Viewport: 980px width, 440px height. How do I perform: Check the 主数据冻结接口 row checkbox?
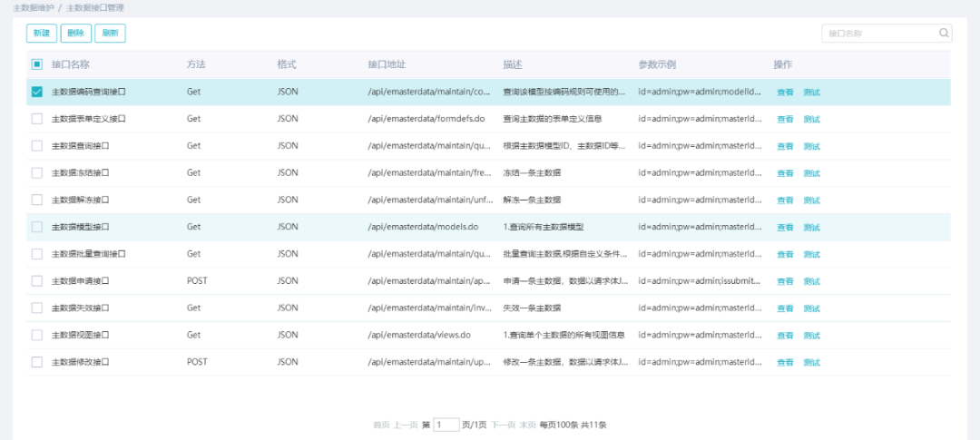pyautogui.click(x=37, y=172)
